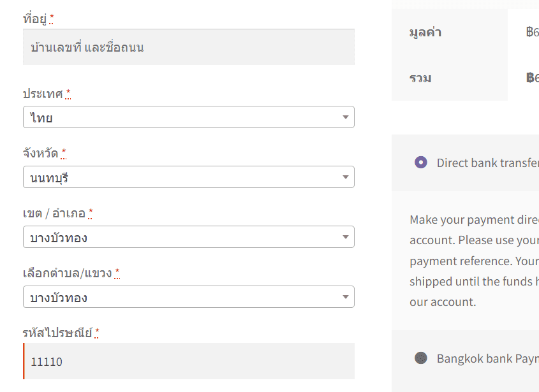Click the จังหวัด field label
This screenshot has width=539, height=392.
point(40,153)
